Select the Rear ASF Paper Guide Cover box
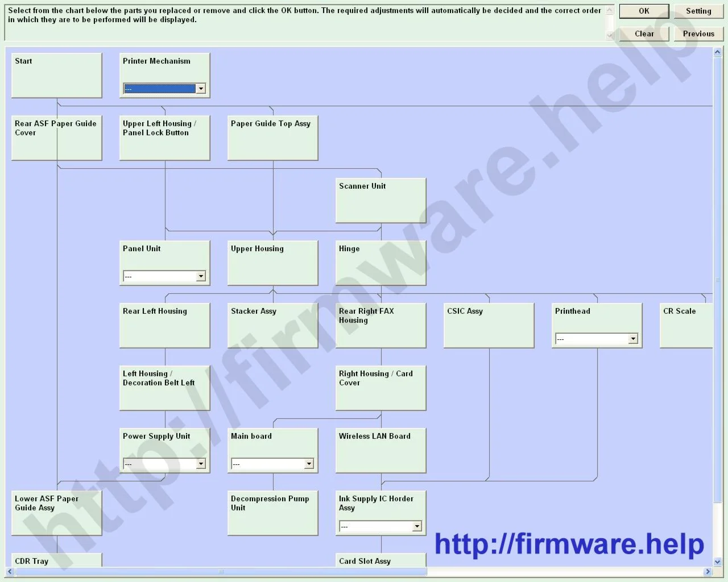The height and width of the screenshot is (582, 728). point(56,138)
